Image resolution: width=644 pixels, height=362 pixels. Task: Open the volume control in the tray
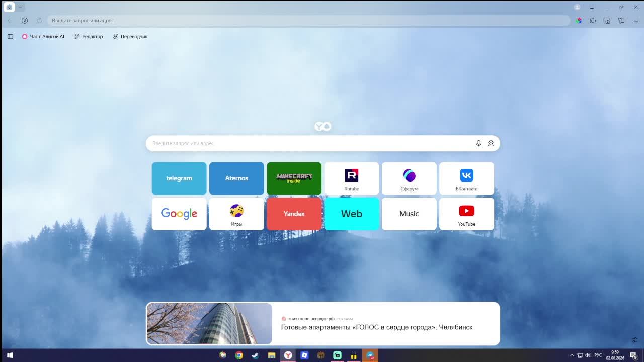click(x=588, y=355)
